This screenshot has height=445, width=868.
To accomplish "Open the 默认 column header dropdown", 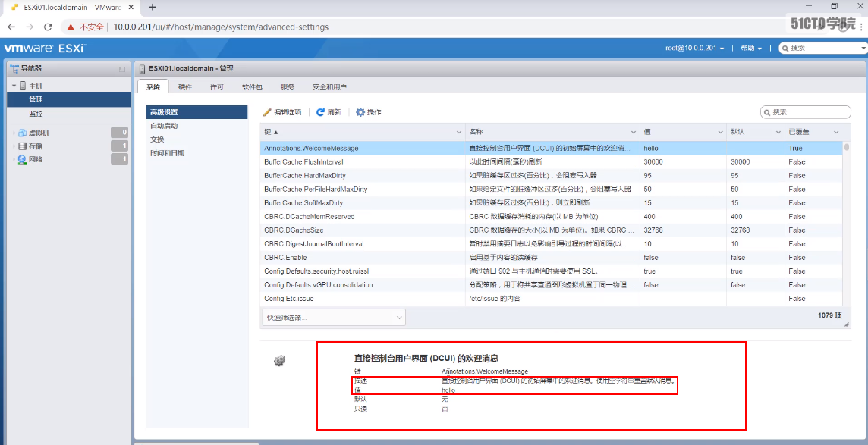I will tap(778, 132).
